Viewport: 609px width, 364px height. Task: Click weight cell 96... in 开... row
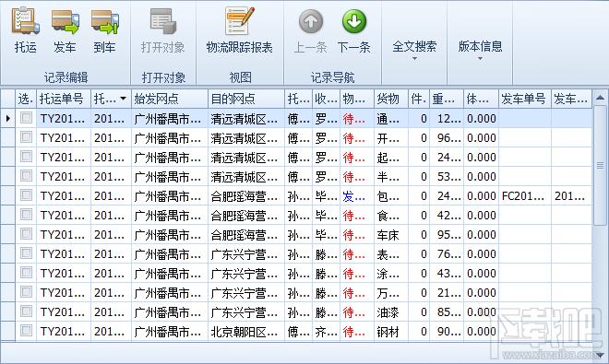447,137
